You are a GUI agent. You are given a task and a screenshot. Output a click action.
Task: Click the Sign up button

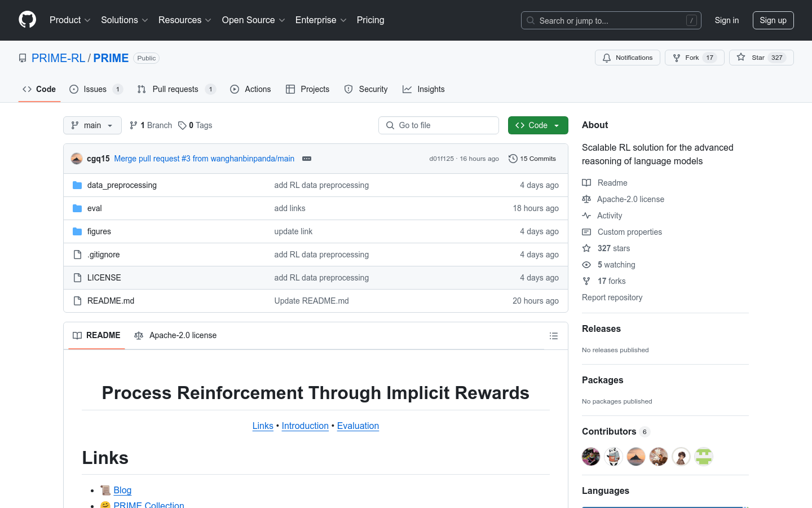[773, 20]
